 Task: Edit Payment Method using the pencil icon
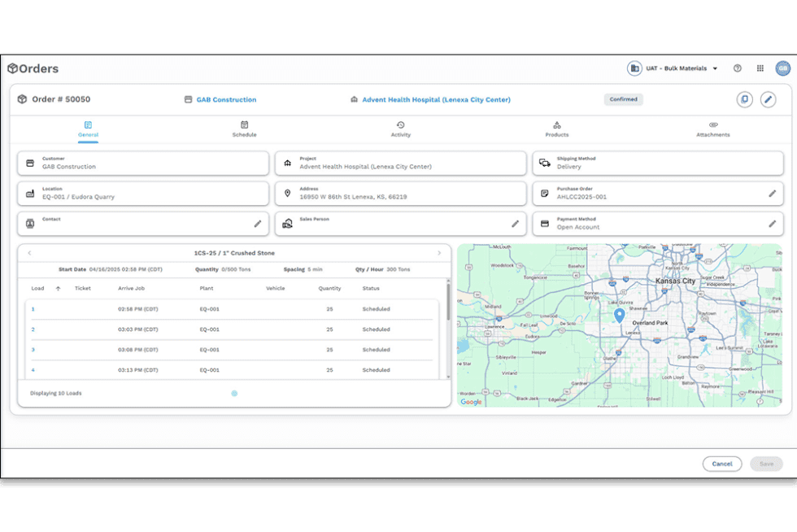coord(773,223)
